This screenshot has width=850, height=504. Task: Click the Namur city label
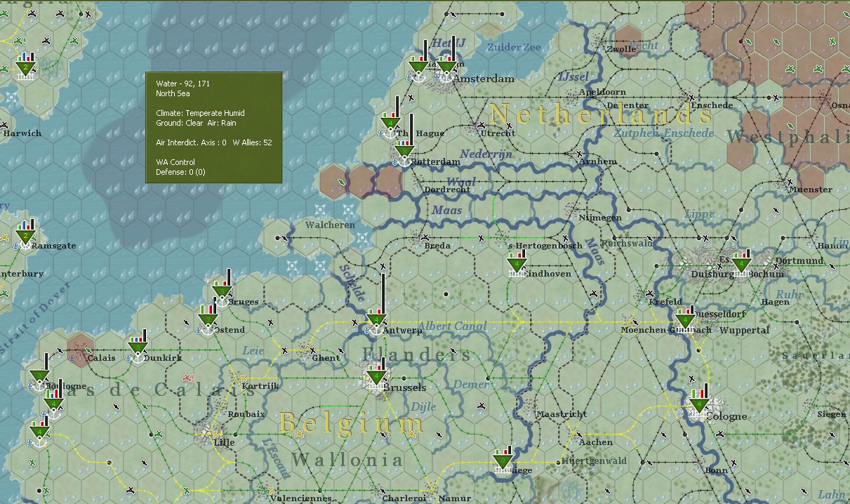(455, 498)
